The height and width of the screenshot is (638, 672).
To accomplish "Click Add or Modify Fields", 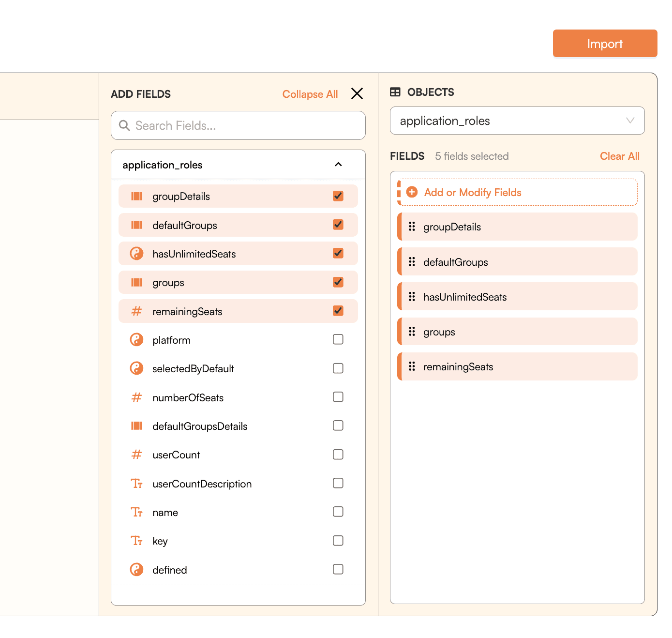I will click(x=517, y=192).
